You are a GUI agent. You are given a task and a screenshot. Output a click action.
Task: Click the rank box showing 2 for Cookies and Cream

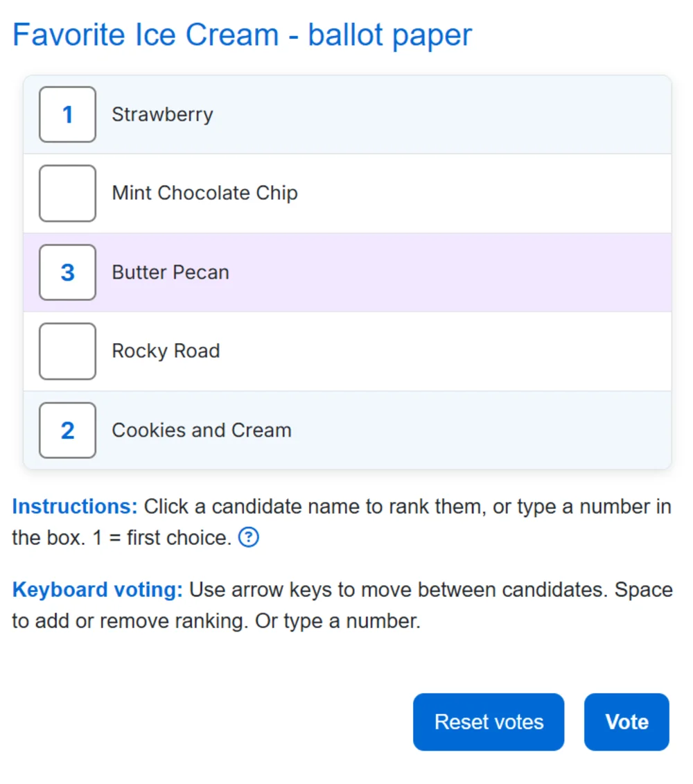click(x=67, y=430)
